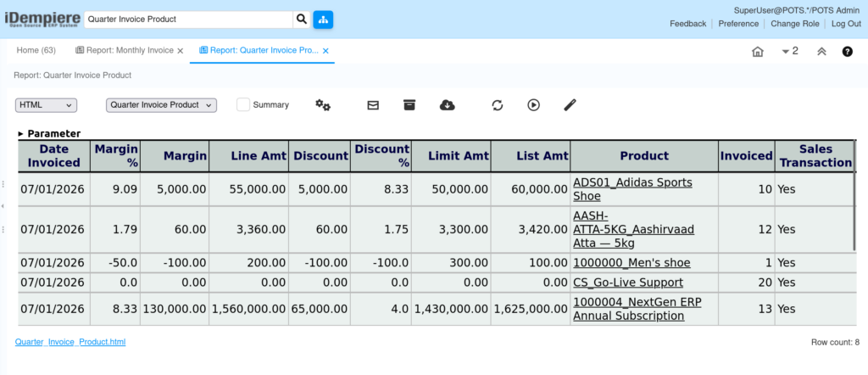Image resolution: width=868 pixels, height=375 pixels.
Task: Select the 1,625,000.00 List Amt cell
Action: pyautogui.click(x=531, y=309)
